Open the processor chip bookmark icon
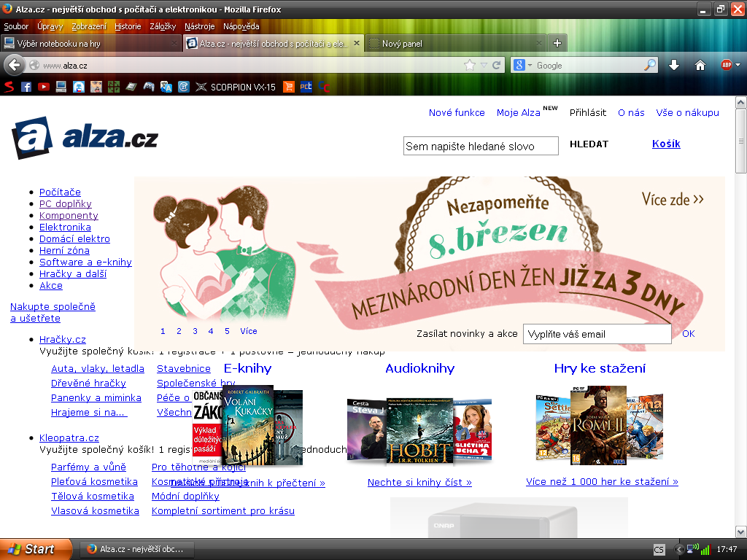The width and height of the screenshot is (747, 560). pos(131,87)
